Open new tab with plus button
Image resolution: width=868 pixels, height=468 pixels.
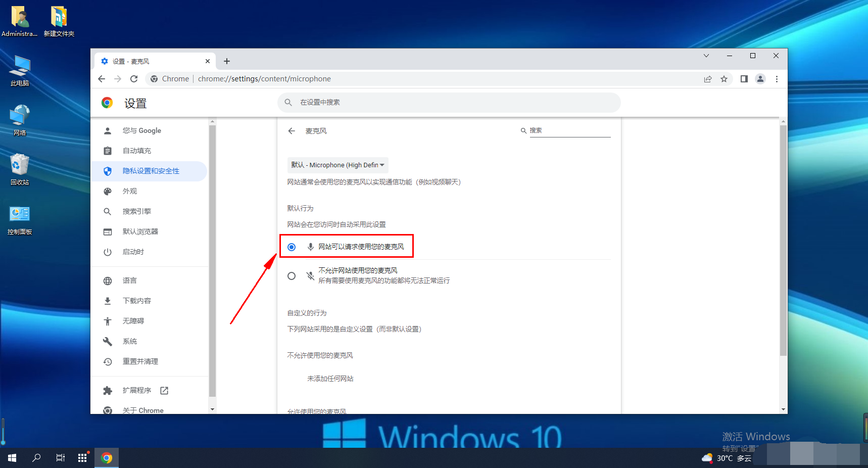(227, 61)
